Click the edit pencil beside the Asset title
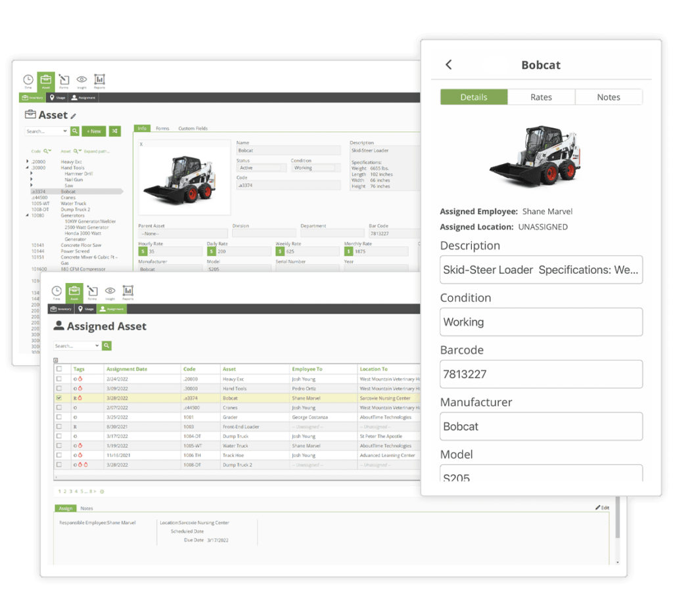 click(x=74, y=116)
